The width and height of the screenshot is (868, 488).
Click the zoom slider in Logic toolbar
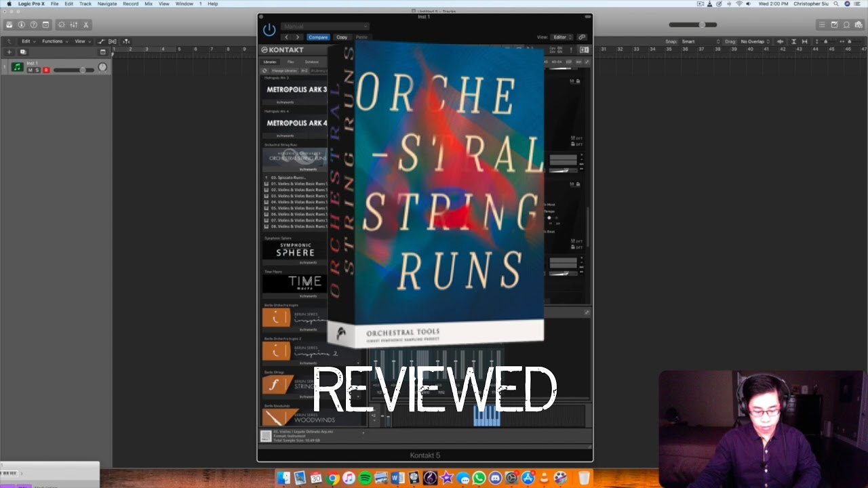coord(693,25)
